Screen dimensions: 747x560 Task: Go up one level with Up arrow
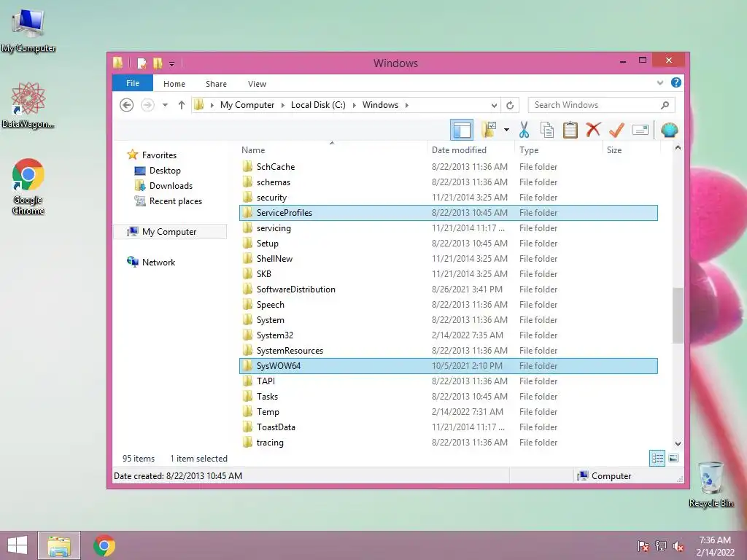point(182,105)
